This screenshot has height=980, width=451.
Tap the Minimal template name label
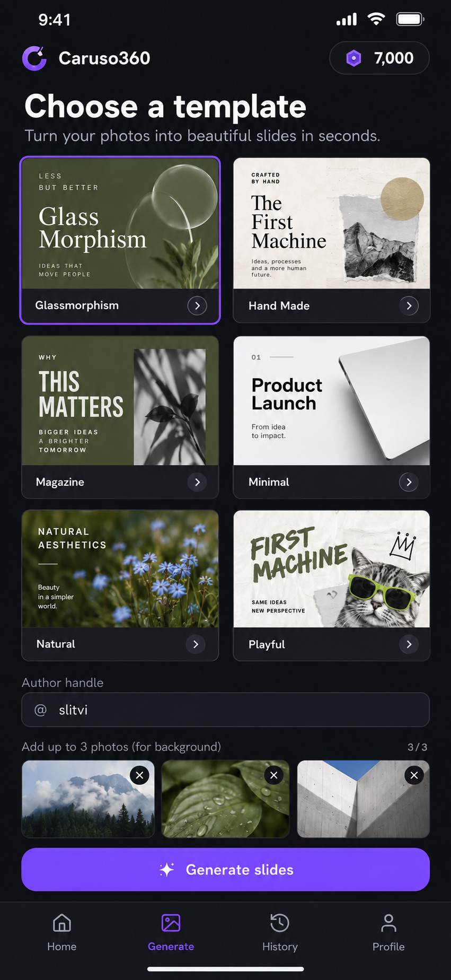click(x=269, y=482)
